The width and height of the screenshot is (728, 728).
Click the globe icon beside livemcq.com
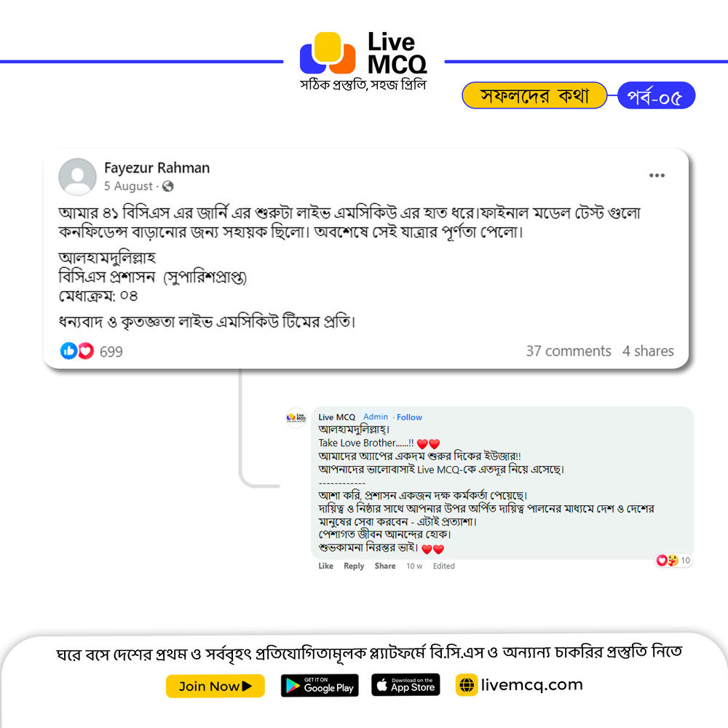[x=467, y=685]
